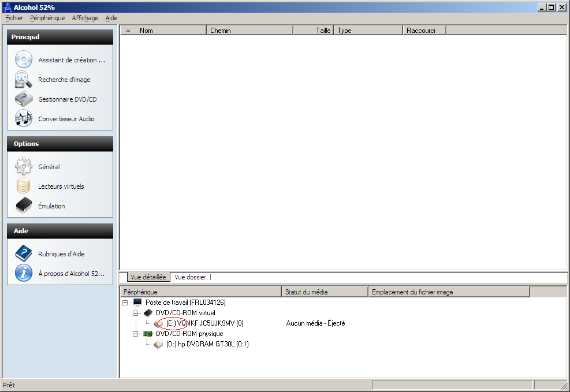Sort by Chemin column header

click(x=249, y=31)
